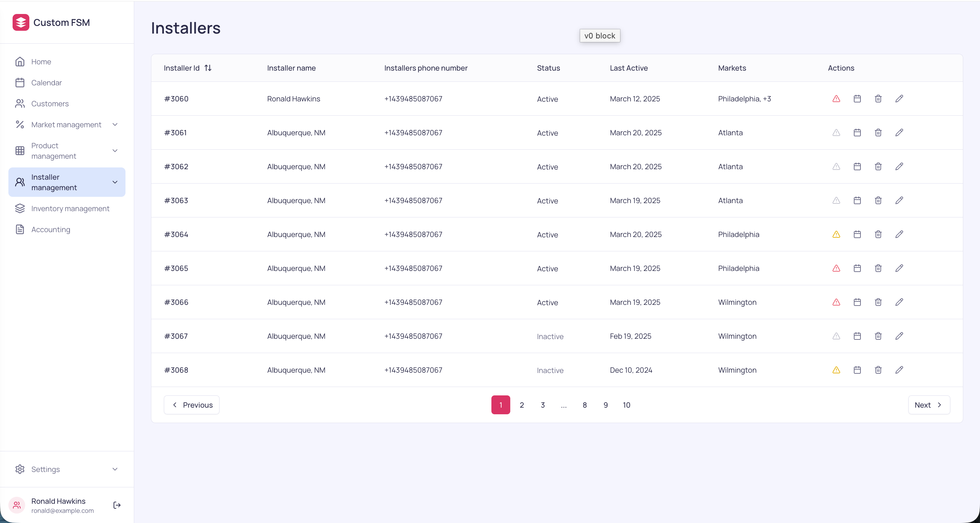Viewport: 980px width, 523px height.
Task: Open the calendar action icon for installer #3061
Action: [857, 132]
